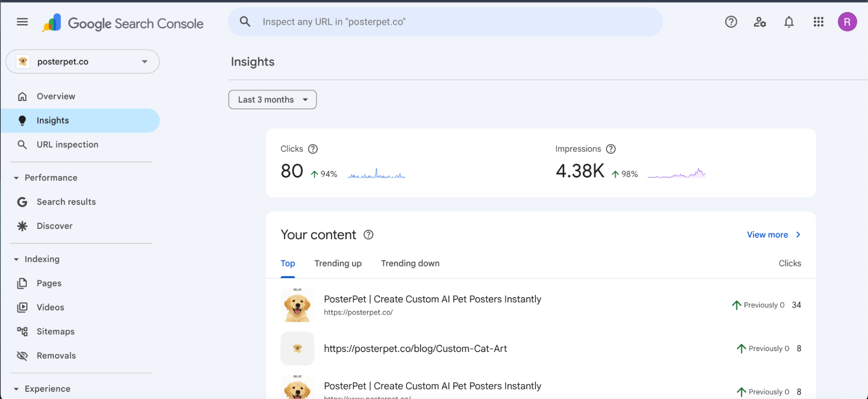Switch to the Trending down tab
868x399 pixels.
point(410,263)
